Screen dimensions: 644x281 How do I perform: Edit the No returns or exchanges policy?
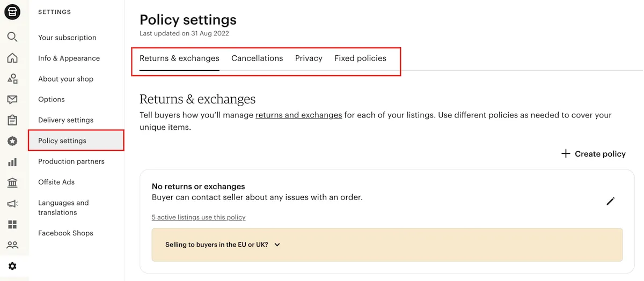coord(610,201)
